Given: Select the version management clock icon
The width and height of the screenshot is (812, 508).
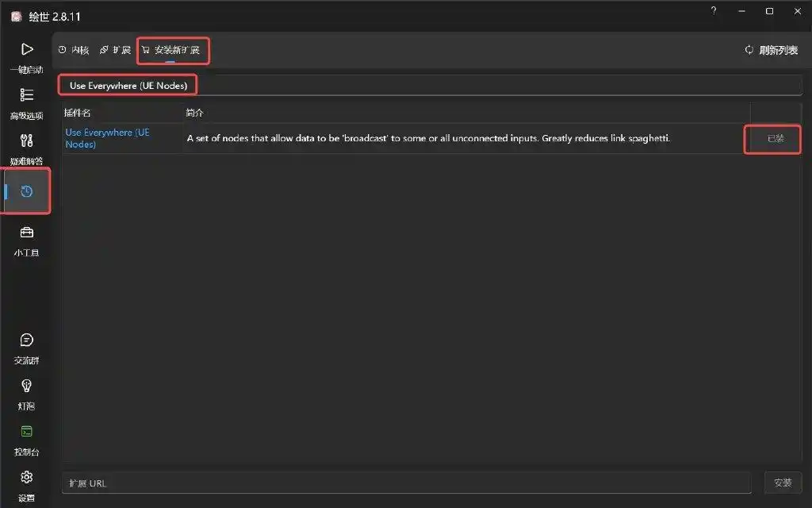Looking at the screenshot, I should pos(27,191).
